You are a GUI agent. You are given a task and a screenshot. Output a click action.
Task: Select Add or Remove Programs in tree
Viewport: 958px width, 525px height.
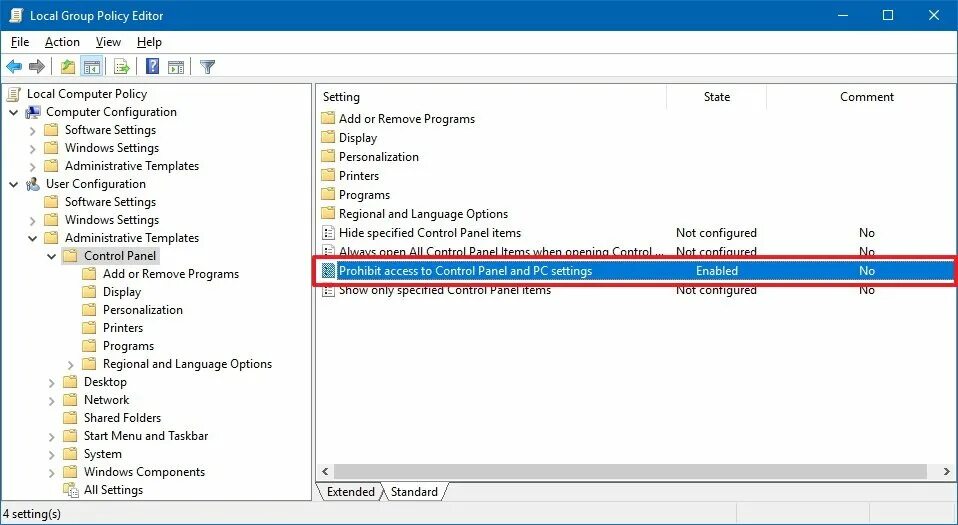pos(170,274)
